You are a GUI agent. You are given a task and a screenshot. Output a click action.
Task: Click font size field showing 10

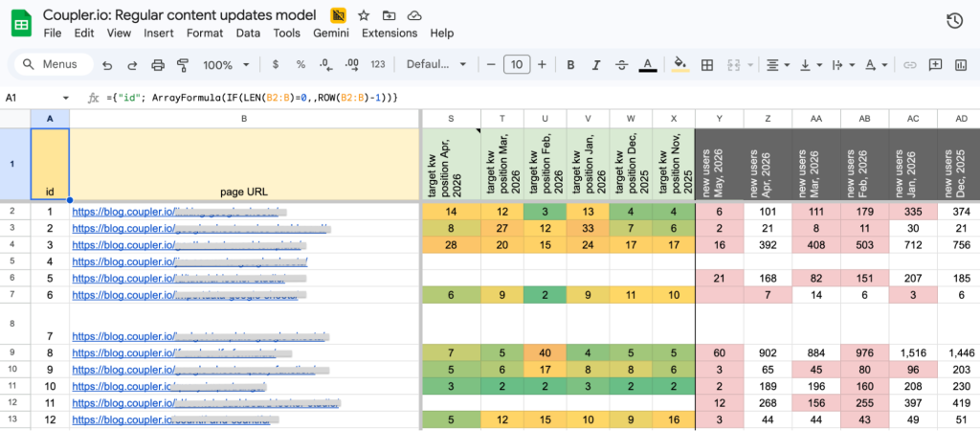tap(517, 64)
